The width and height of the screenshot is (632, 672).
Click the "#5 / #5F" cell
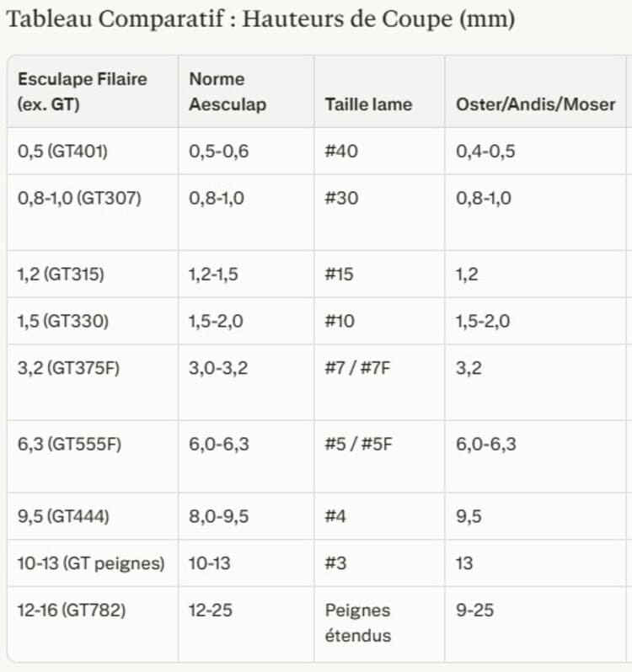pos(358,444)
